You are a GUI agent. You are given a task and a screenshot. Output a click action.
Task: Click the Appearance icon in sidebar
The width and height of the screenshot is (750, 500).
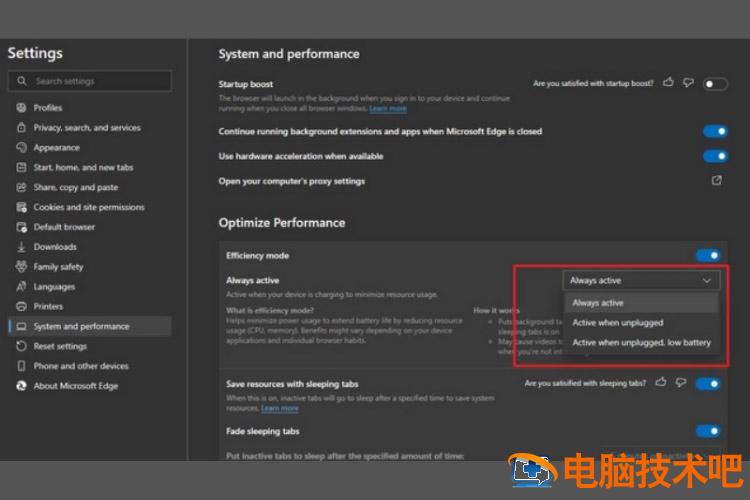22,147
